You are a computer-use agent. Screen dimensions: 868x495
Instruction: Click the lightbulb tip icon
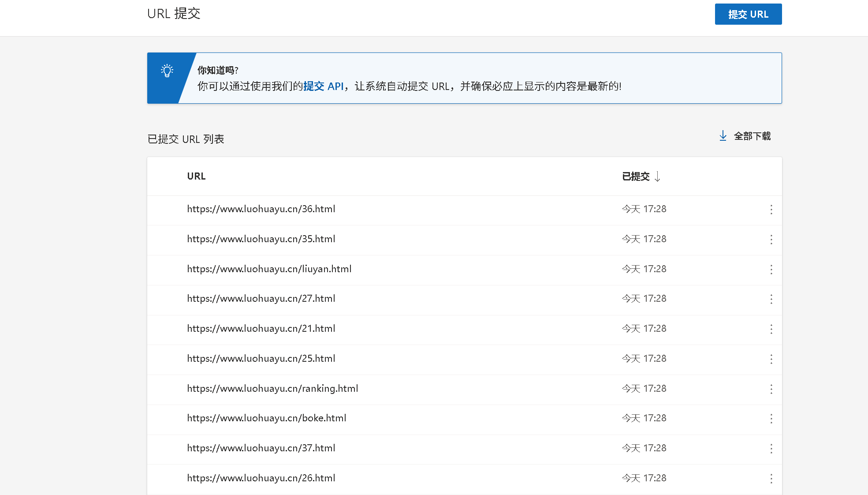[x=167, y=71]
